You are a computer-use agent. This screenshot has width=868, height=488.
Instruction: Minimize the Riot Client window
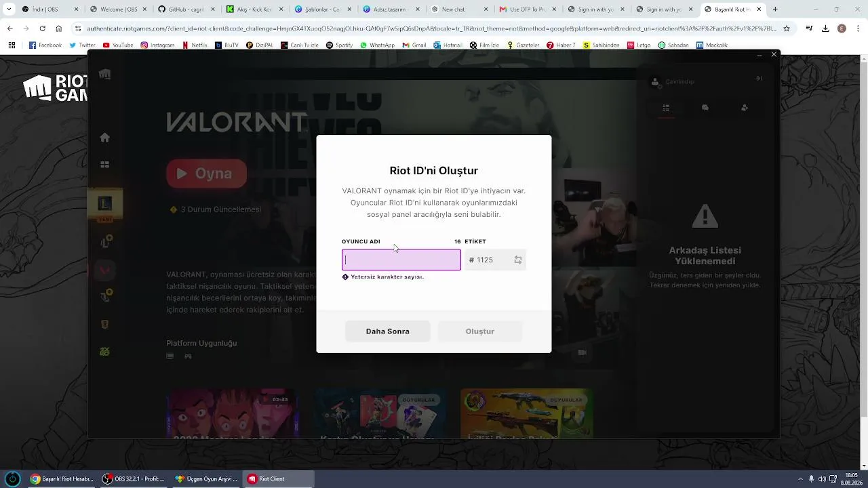pos(759,54)
